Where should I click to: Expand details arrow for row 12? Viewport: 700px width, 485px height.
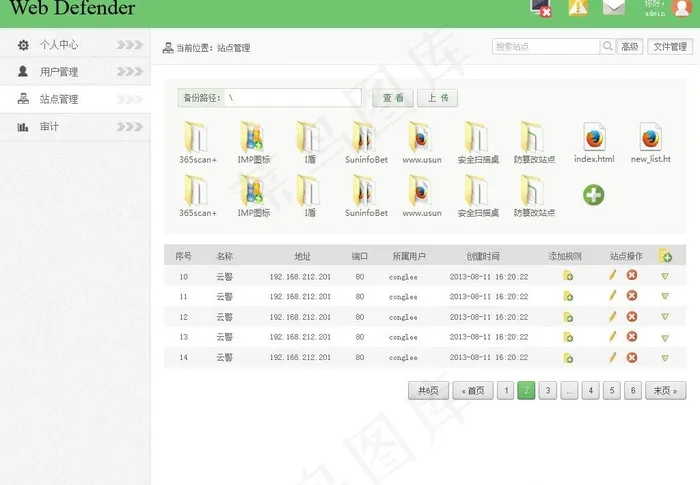[x=665, y=317]
